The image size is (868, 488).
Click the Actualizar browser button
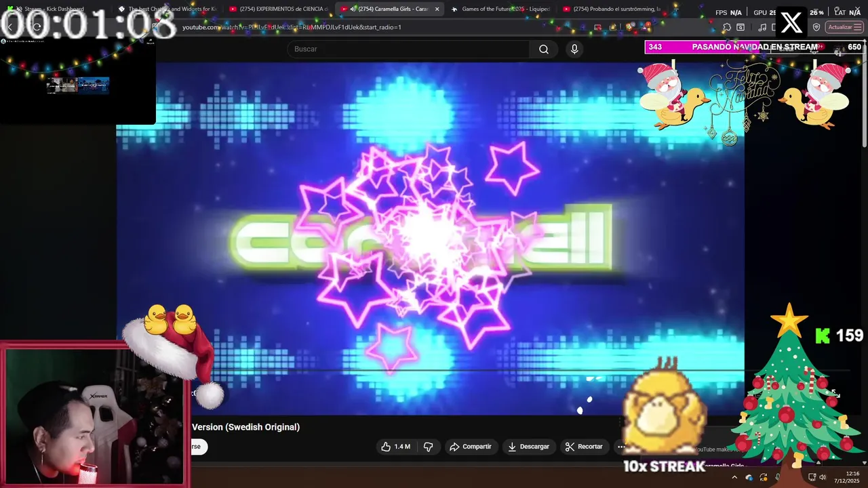coord(844,27)
